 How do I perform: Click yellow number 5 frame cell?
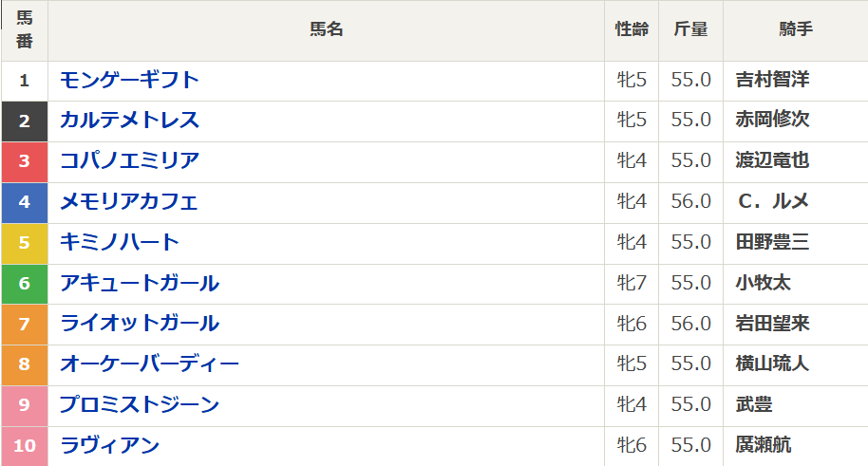(x=25, y=242)
